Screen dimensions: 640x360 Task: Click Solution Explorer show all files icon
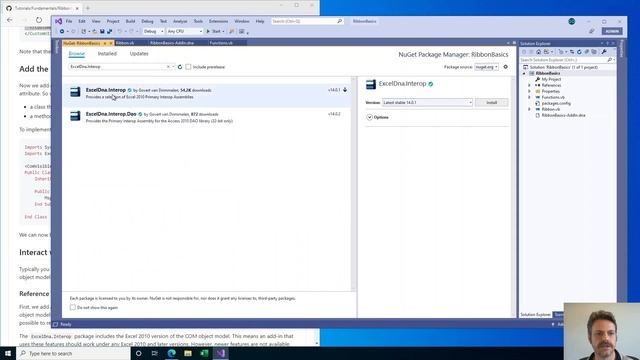(594, 52)
